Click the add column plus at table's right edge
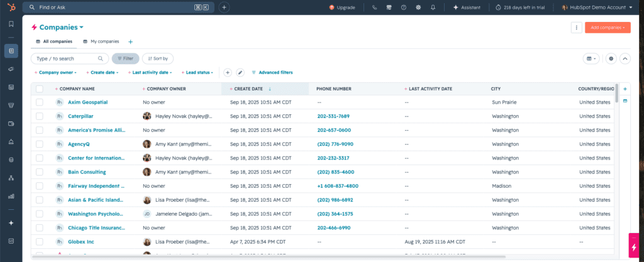Viewport: 644px width, 262px height. pos(625,89)
